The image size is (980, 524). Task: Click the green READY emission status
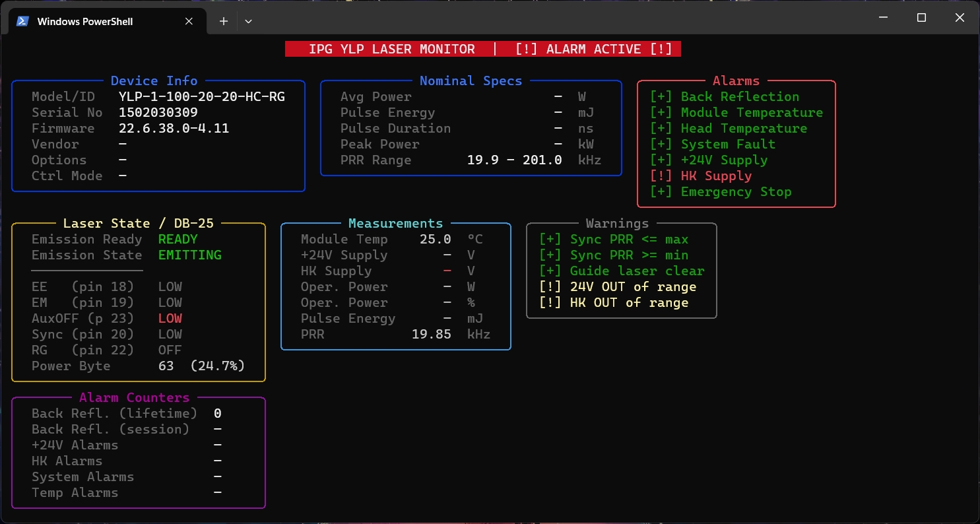pos(178,240)
